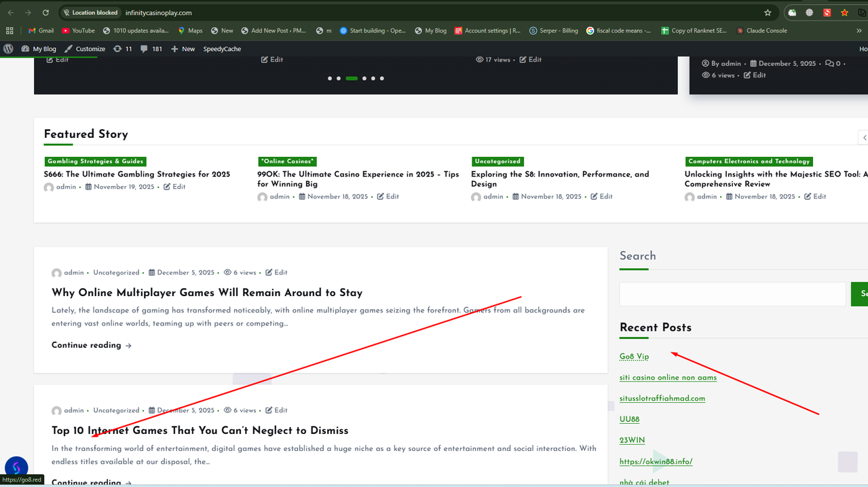This screenshot has width=868, height=487.
Task: Open the 23WIN recent post link
Action: point(632,441)
